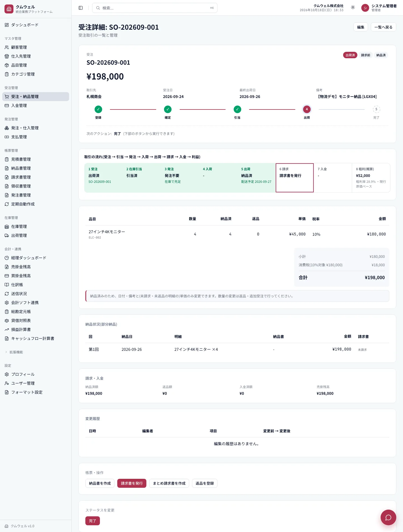Open the floating chat bubble

pos(388,517)
